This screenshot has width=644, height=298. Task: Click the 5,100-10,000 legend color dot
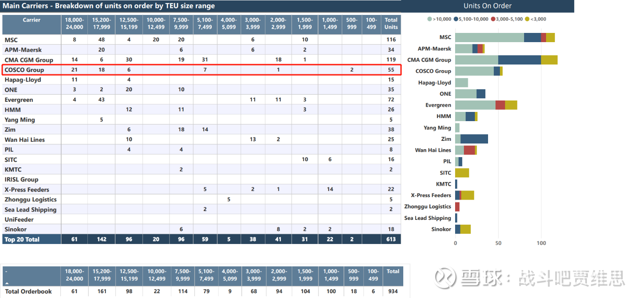coord(456,19)
